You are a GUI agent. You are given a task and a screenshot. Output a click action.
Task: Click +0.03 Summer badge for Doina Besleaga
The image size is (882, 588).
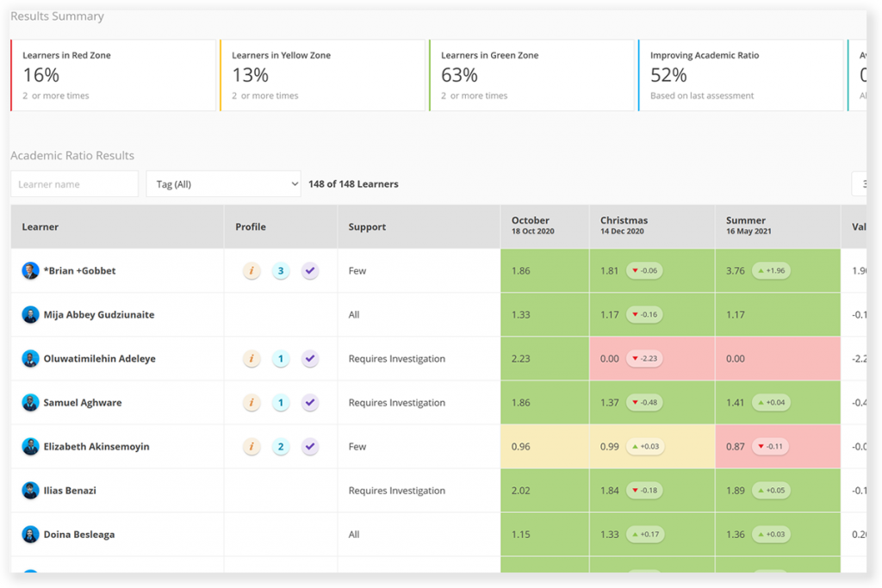tap(771, 535)
